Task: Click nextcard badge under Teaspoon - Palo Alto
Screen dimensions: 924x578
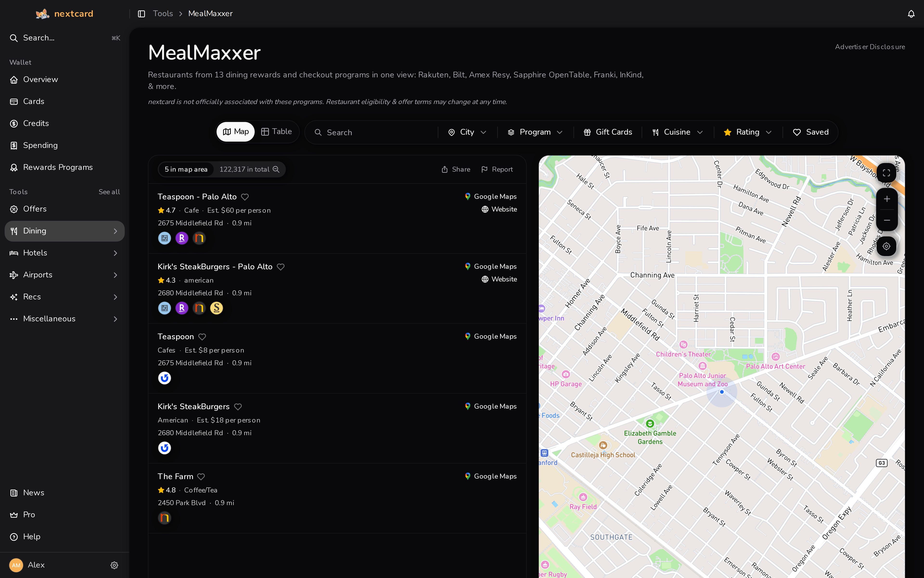Action: tap(199, 238)
